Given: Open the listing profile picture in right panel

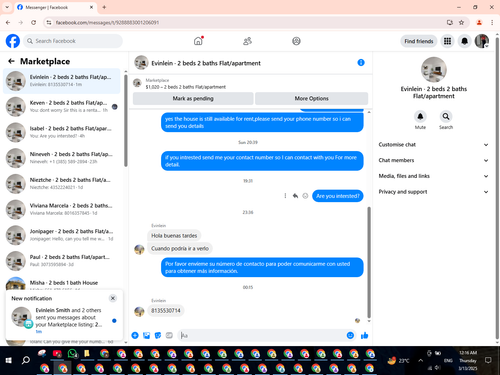Looking at the screenshot, I should 433,70.
